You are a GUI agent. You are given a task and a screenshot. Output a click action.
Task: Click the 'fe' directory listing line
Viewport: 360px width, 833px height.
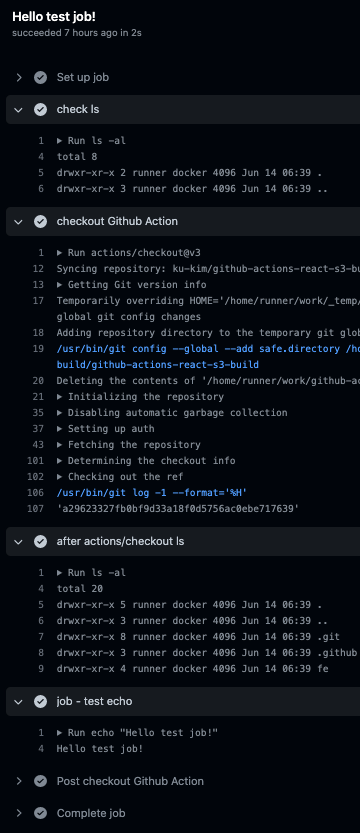(192, 669)
